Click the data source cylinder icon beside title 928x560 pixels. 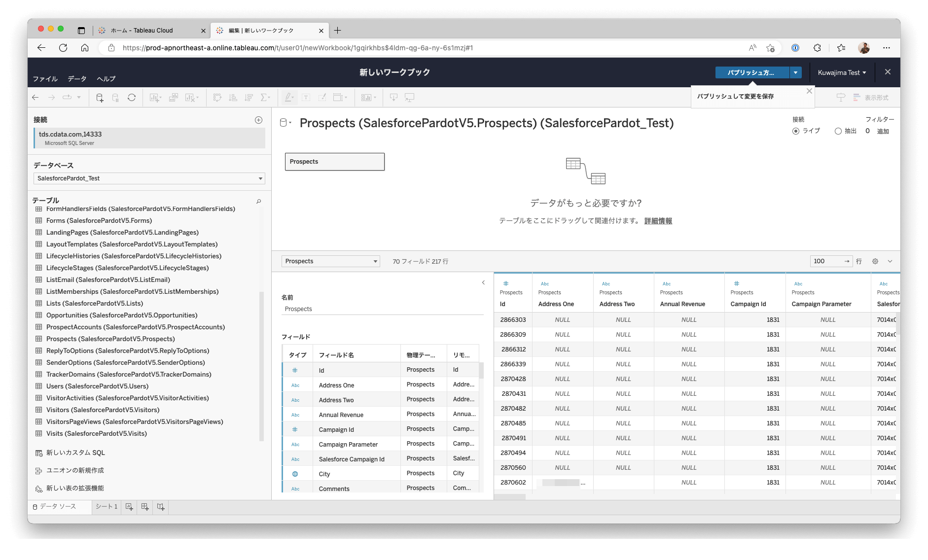coord(284,123)
